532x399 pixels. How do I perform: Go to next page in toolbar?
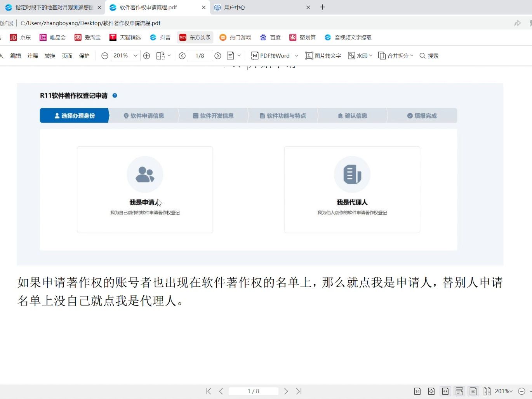point(218,56)
